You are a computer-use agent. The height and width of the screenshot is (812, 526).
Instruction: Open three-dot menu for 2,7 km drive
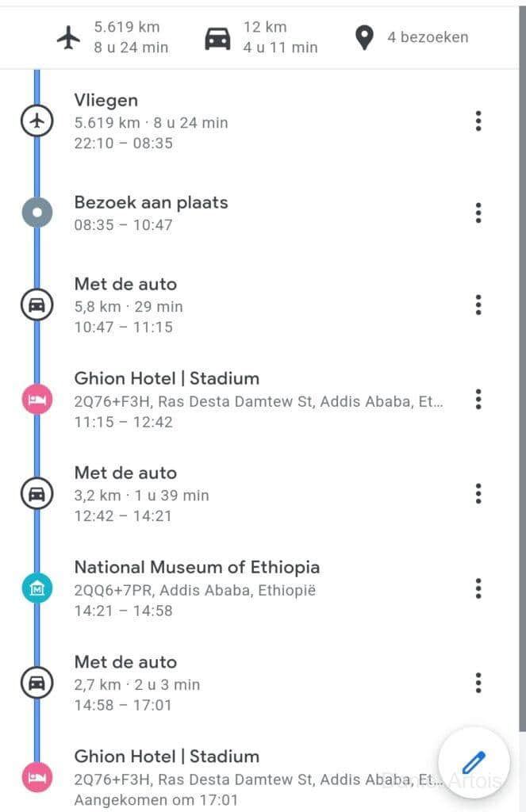[478, 683]
